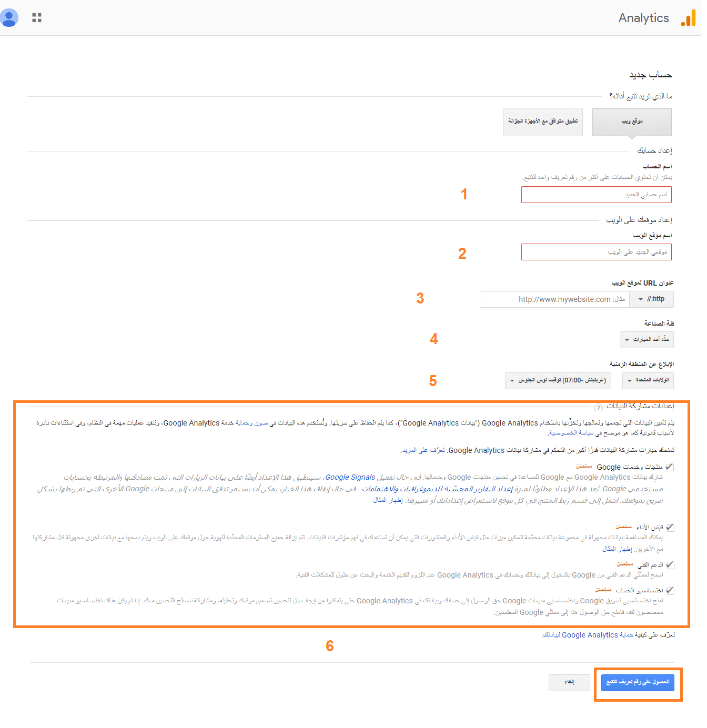
Task: Click the blue Get Tracking ID button
Action: pyautogui.click(x=638, y=682)
